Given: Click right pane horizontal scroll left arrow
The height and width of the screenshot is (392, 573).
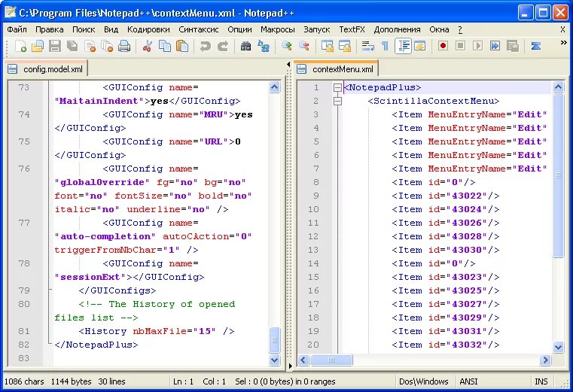Looking at the screenshot, I should click(x=303, y=360).
